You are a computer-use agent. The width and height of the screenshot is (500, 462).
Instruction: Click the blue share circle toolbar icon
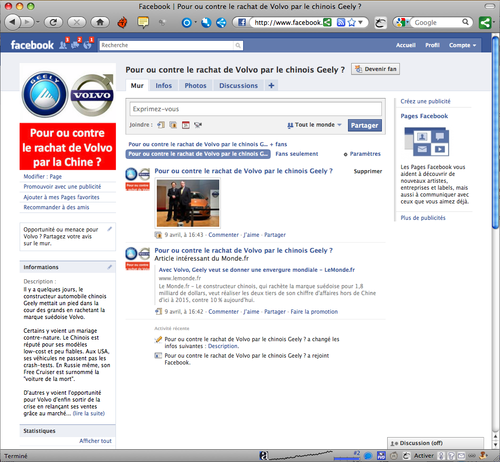coord(221,23)
